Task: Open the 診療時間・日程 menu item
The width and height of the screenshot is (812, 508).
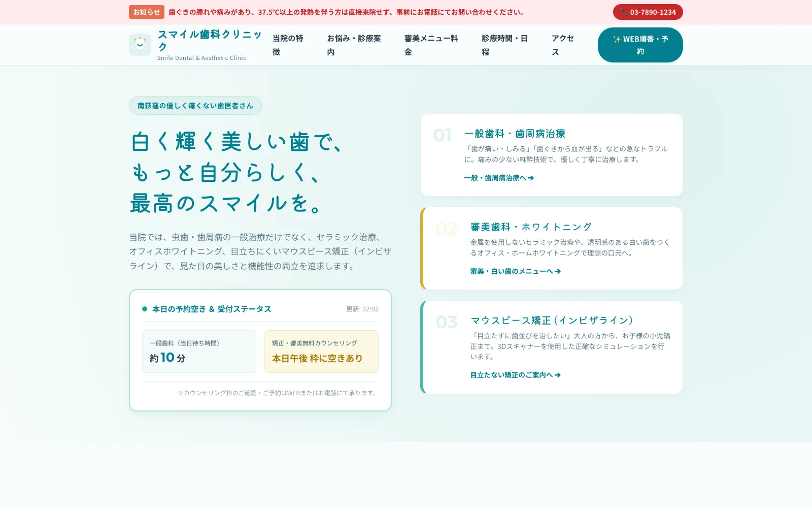Action: click(x=505, y=45)
